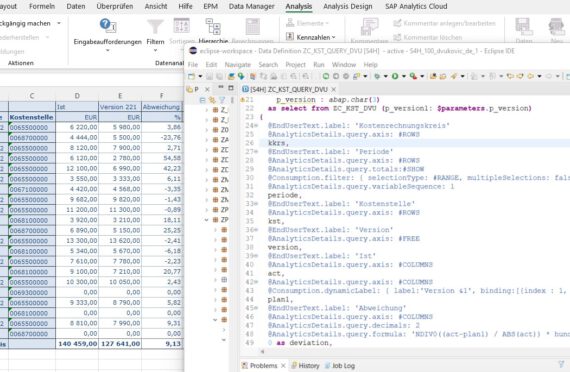Close the Project Explorer P view
570x372 pixels.
pyautogui.click(x=207, y=89)
